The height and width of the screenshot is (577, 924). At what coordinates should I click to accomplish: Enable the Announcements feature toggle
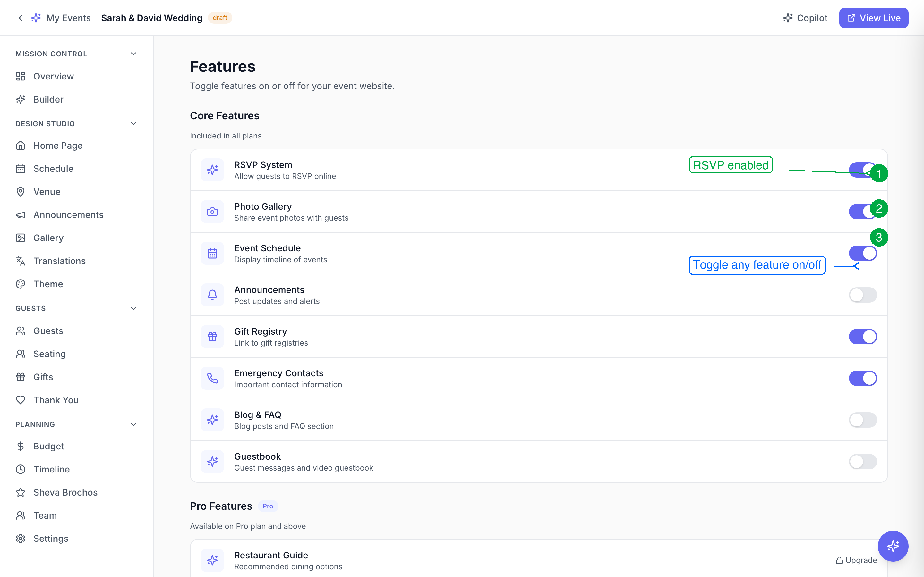pos(862,295)
